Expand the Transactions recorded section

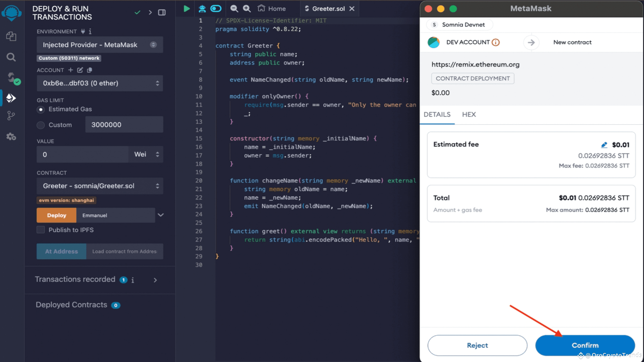click(155, 280)
